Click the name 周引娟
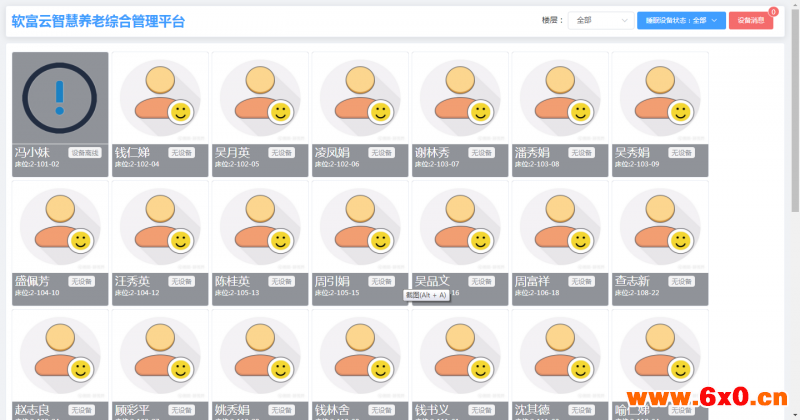This screenshot has width=800, height=420. (x=332, y=281)
